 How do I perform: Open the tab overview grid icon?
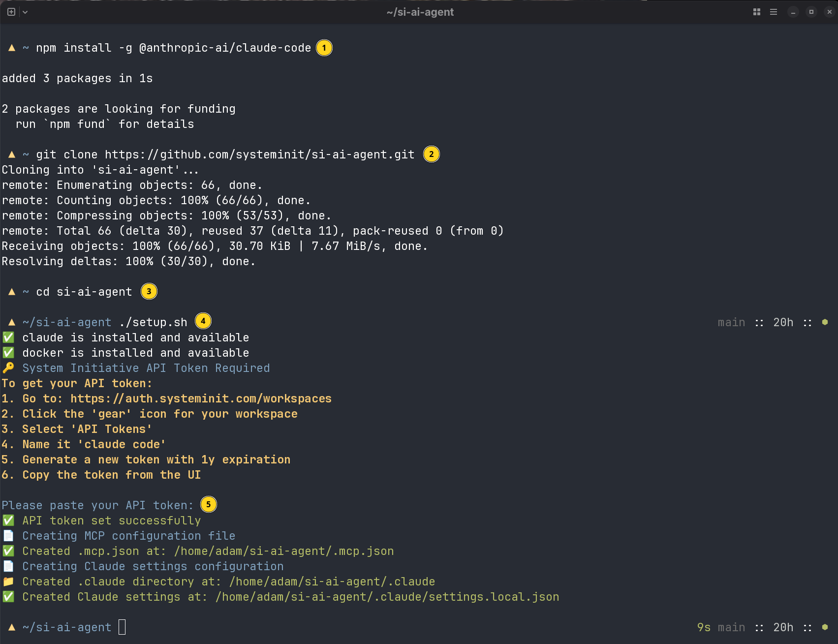757,12
